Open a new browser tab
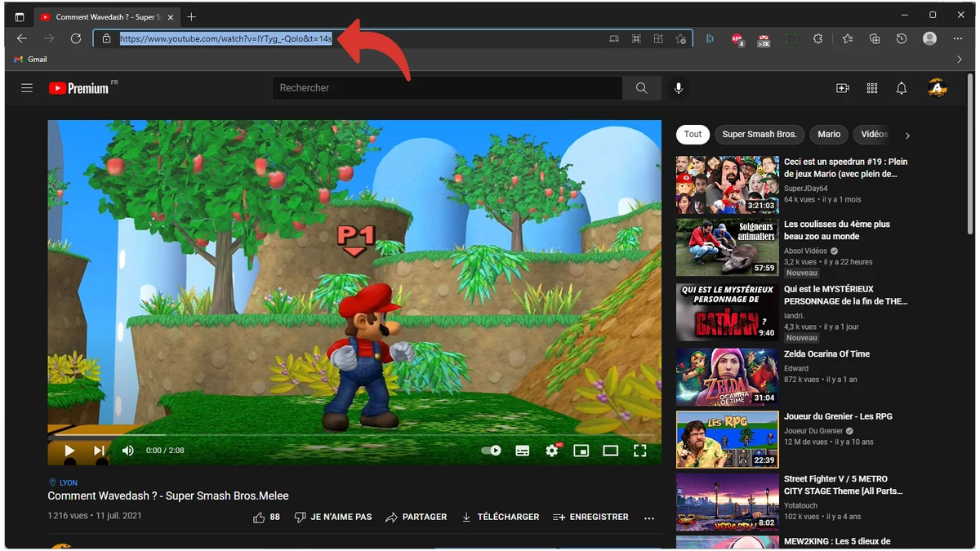Viewport: 980px width, 551px height. coord(191,17)
